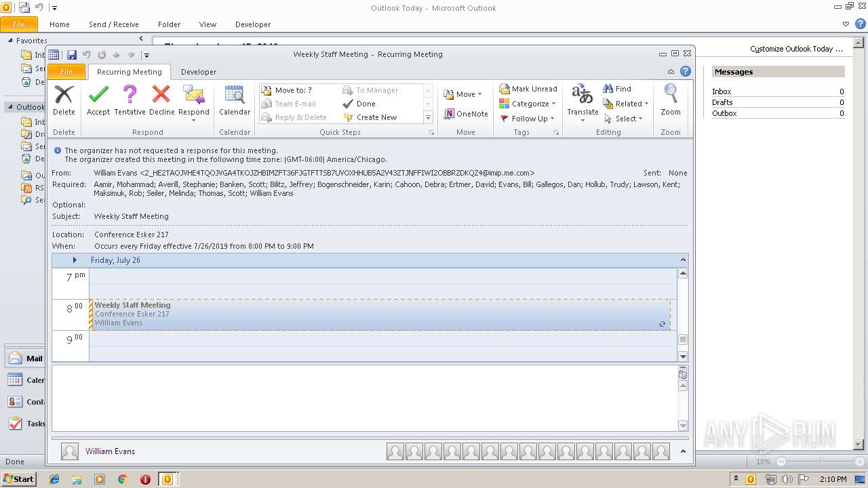Viewport: 868px width, 488px height.
Task: Mark the meeting as Tentative
Action: (x=130, y=100)
